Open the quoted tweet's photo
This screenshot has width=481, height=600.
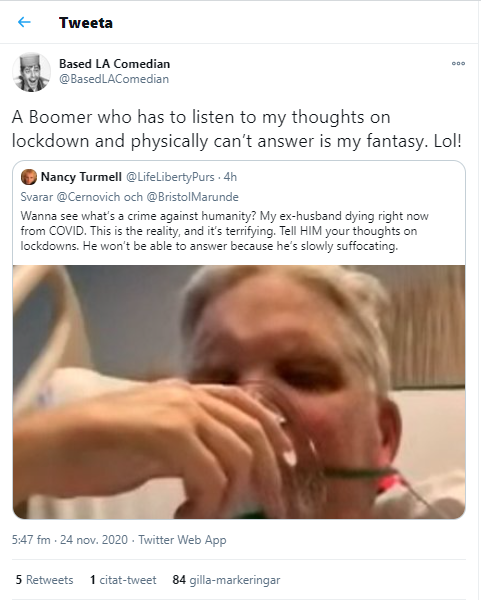(x=239, y=392)
